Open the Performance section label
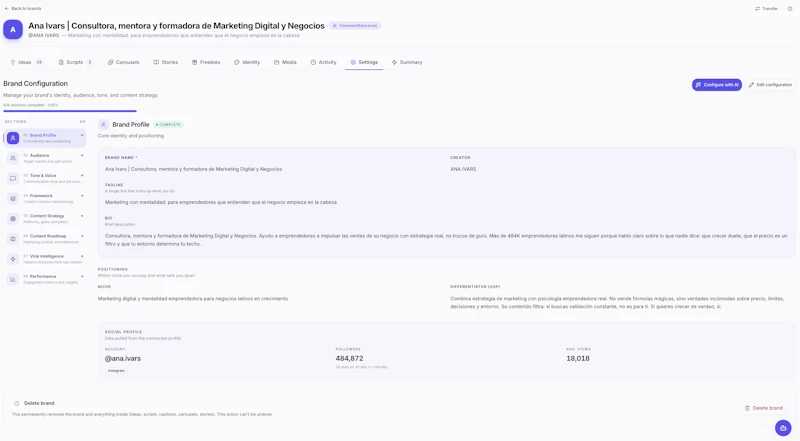The width and height of the screenshot is (800, 441). (43, 276)
